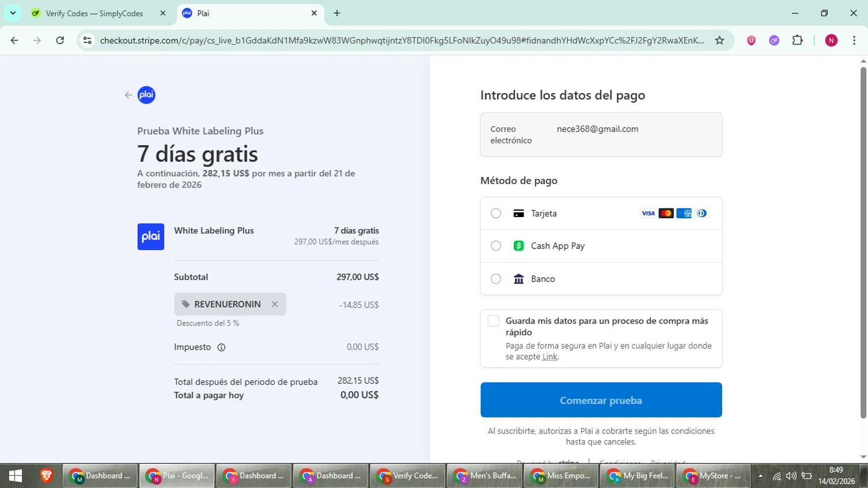This screenshot has width=868, height=488.
Task: Remove the REVENUERONIN promo code
Action: (x=275, y=304)
